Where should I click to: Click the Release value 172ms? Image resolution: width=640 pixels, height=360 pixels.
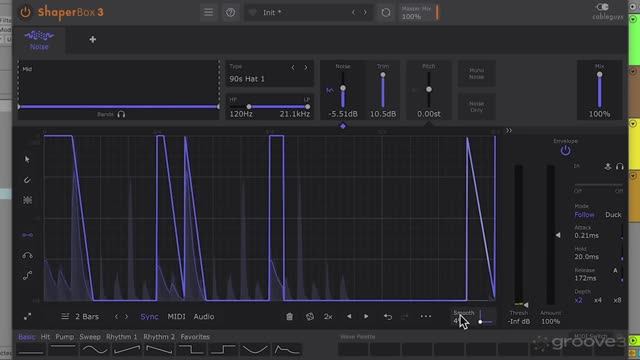pos(585,278)
